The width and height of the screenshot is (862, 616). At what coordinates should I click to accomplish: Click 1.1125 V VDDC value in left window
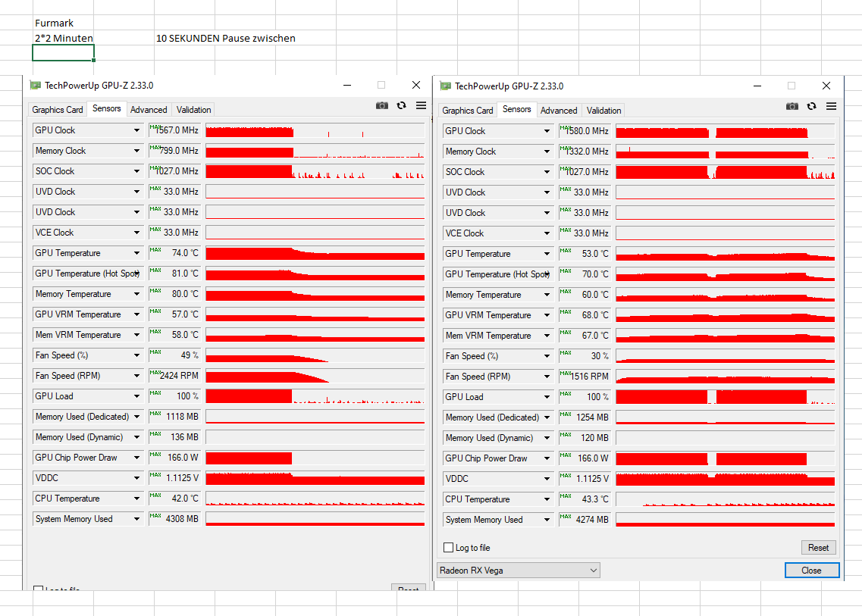coord(174,478)
